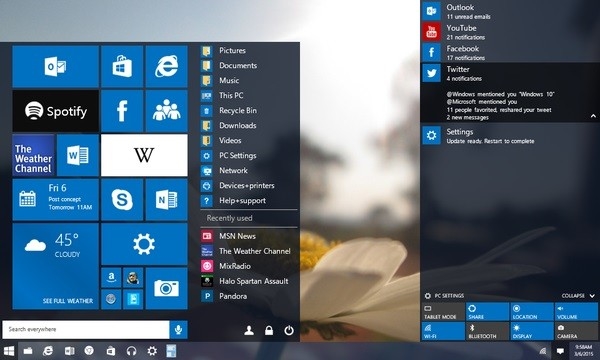
Task: Open the small Amazon tile
Action: pos(111,277)
